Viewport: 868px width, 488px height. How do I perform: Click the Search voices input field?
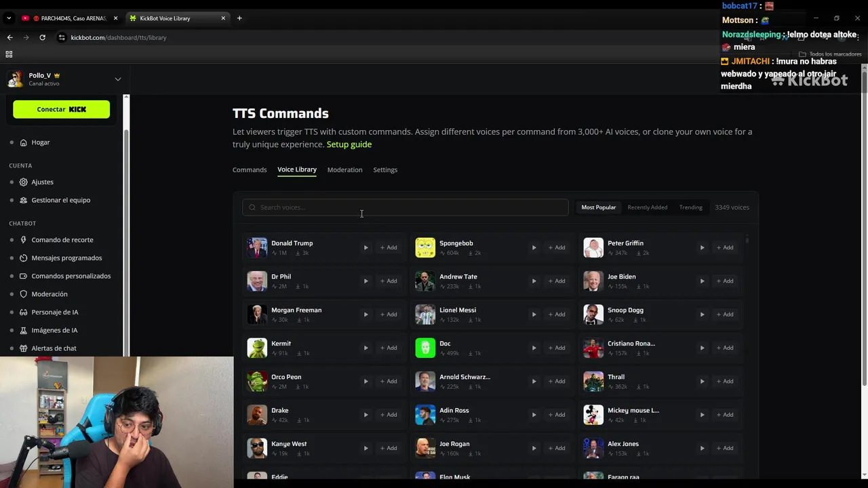pyautogui.click(x=405, y=207)
